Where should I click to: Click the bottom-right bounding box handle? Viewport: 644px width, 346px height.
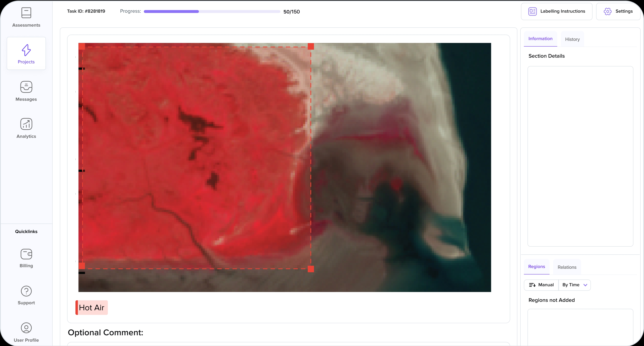point(311,269)
